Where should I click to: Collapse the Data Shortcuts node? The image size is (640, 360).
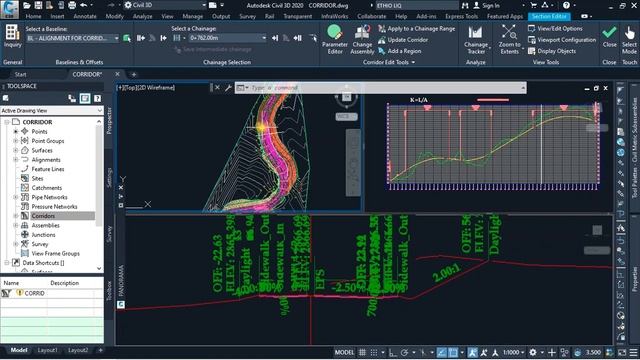pyautogui.click(x=7, y=263)
